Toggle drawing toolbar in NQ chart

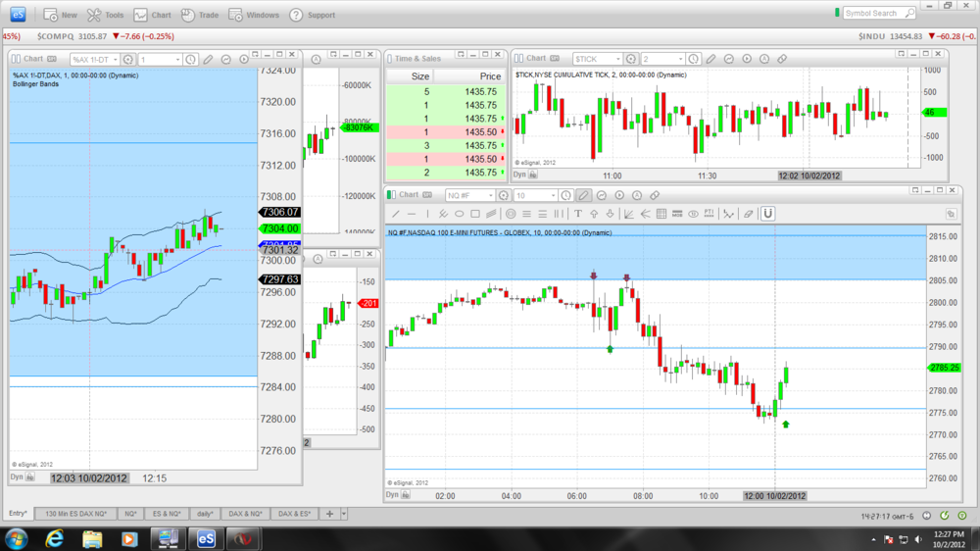(583, 195)
